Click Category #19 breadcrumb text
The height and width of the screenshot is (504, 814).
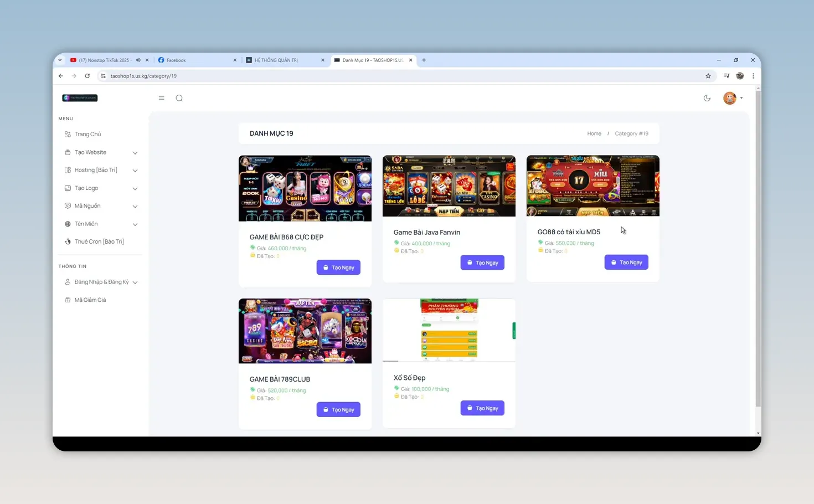point(631,133)
